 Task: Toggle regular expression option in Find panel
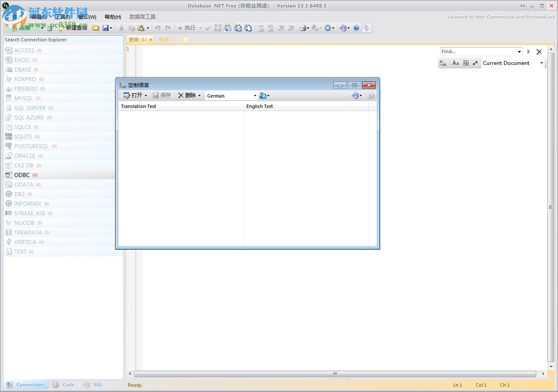(476, 63)
